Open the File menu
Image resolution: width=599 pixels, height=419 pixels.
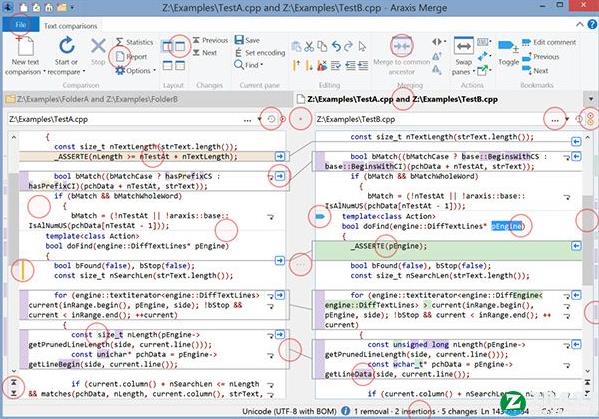tap(21, 25)
